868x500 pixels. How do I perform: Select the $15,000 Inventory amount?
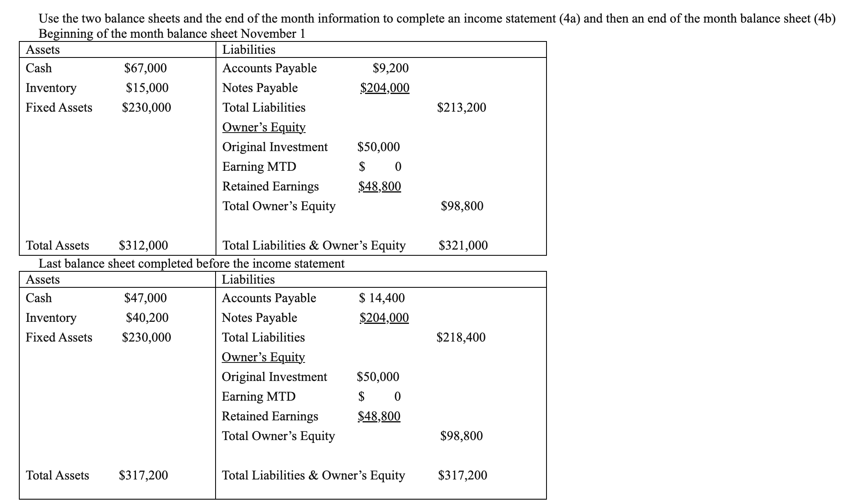(147, 88)
